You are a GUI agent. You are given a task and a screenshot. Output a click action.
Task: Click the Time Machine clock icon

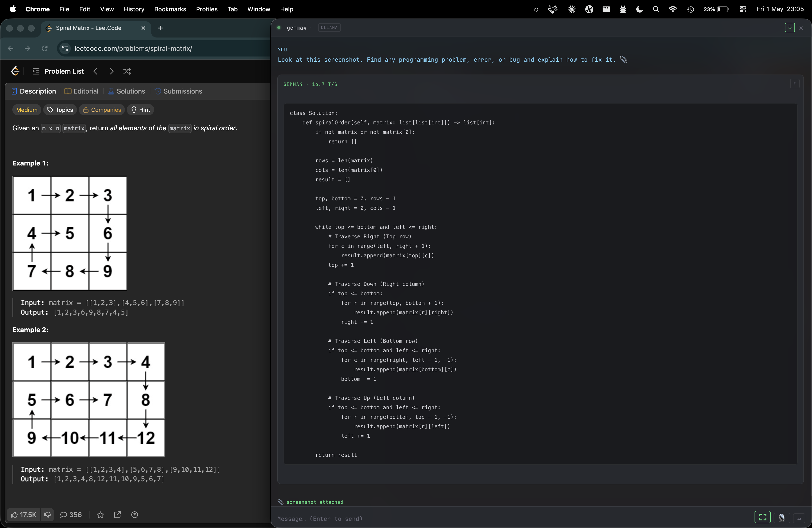tap(690, 9)
